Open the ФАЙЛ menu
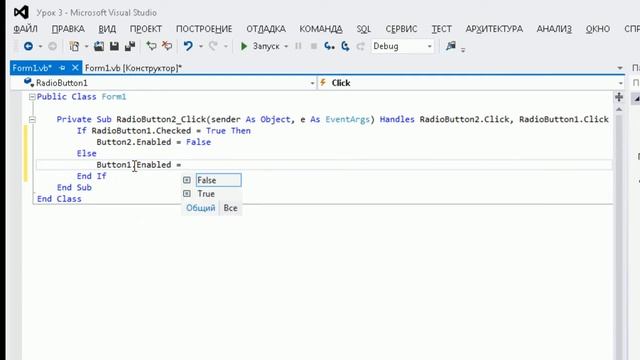The width and height of the screenshot is (640, 360). pos(25,29)
